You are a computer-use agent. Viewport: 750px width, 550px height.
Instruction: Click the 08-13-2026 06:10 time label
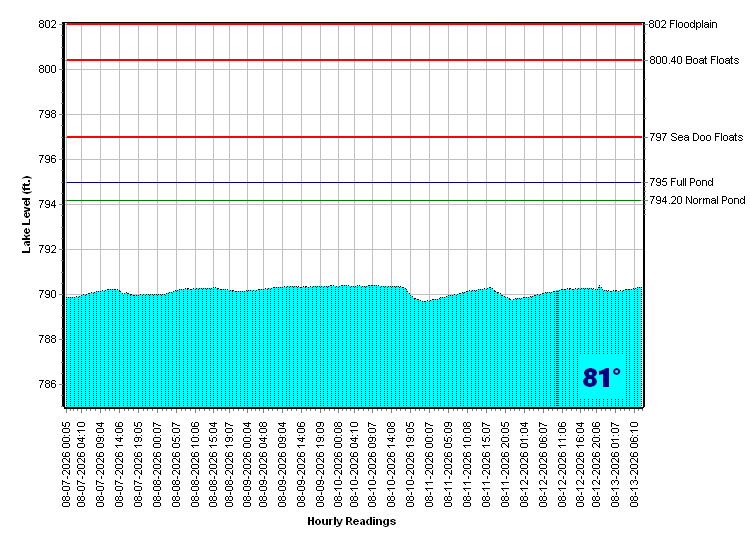634,464
